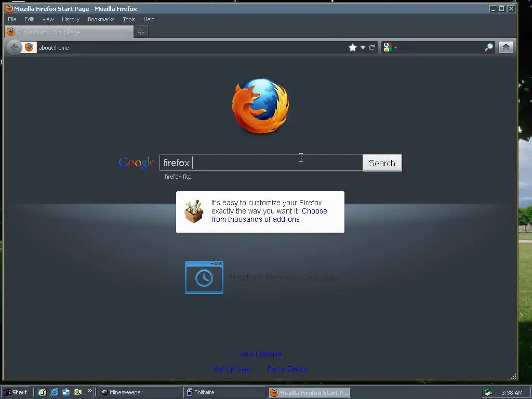The width and height of the screenshot is (532, 399).
Task: Click the start page Google search field
Action: 261,163
